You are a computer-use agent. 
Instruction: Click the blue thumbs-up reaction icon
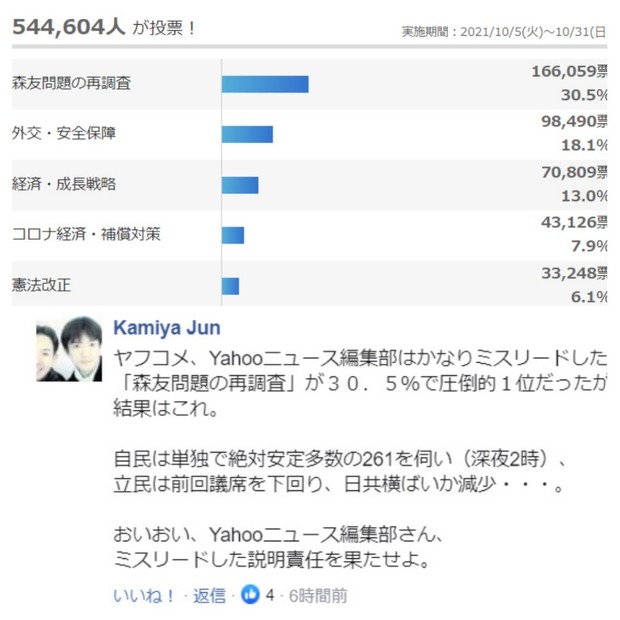tap(250, 594)
